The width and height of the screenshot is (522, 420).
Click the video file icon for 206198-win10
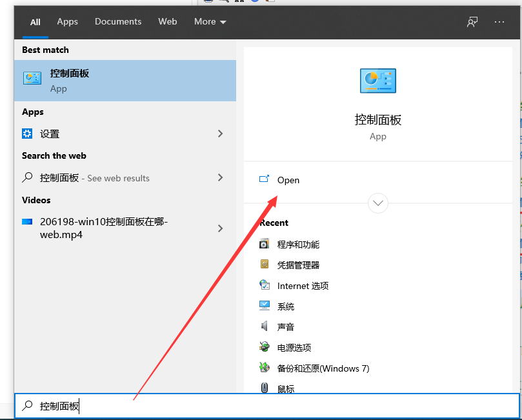click(27, 222)
